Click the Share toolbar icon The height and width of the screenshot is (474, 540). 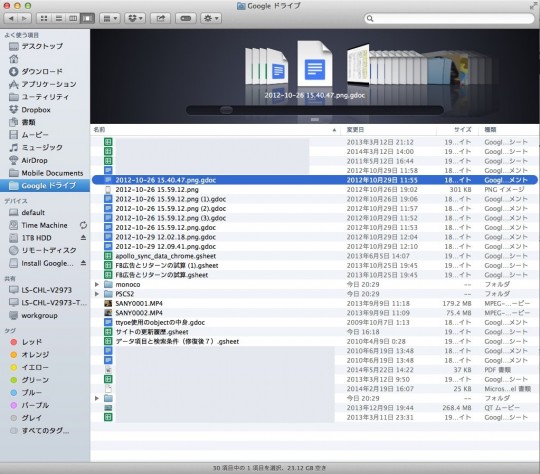tap(160, 18)
